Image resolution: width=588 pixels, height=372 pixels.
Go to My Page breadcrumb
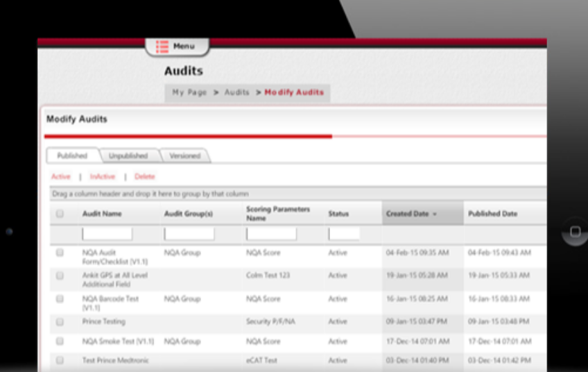click(189, 92)
